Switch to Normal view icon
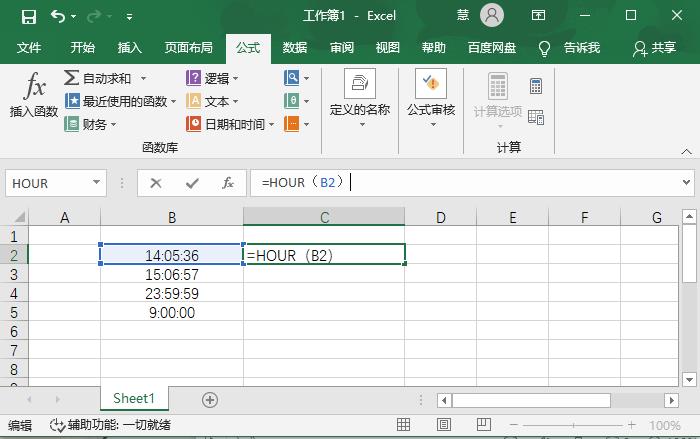This screenshot has width=700, height=439. (x=404, y=424)
